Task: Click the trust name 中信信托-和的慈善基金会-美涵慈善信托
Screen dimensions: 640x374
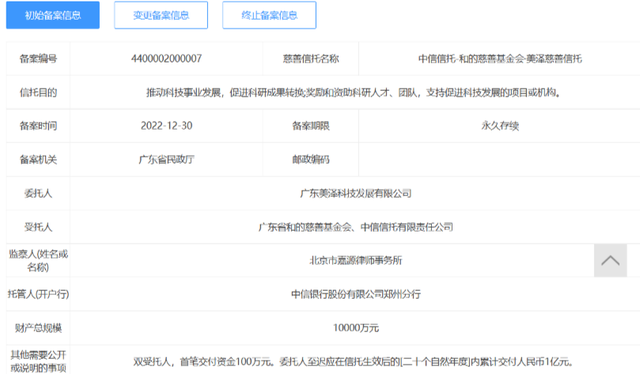Action: pos(500,59)
